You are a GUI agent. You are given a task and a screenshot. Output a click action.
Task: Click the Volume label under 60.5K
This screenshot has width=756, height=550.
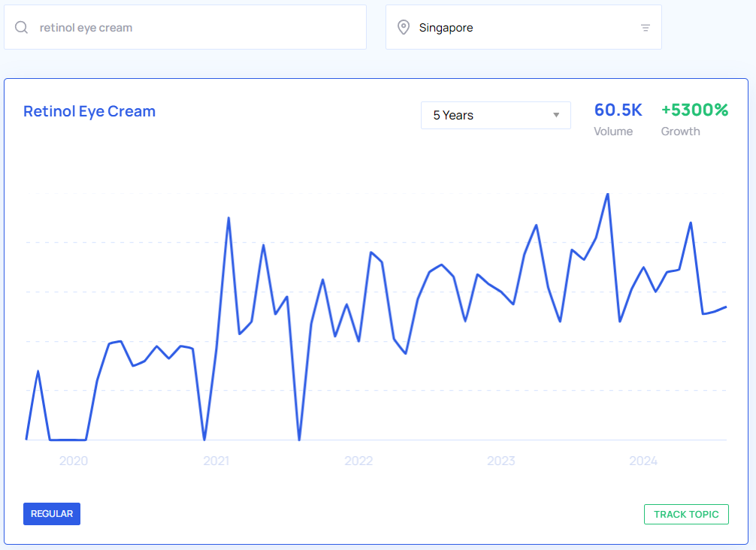pyautogui.click(x=613, y=131)
